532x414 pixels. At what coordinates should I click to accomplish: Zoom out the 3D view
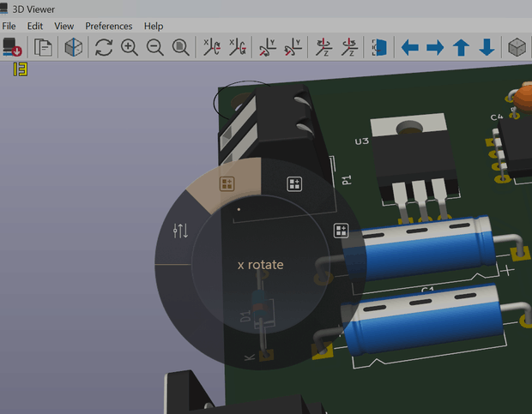tap(155, 47)
